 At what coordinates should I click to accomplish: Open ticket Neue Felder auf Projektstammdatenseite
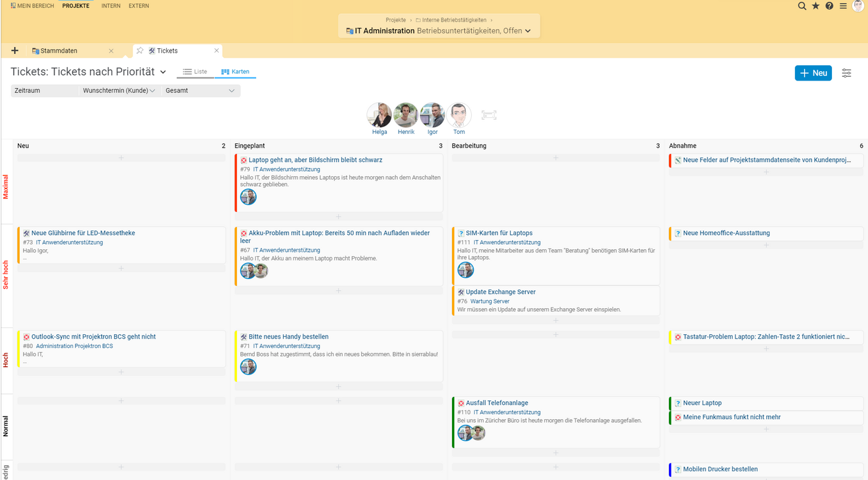pyautogui.click(x=767, y=160)
